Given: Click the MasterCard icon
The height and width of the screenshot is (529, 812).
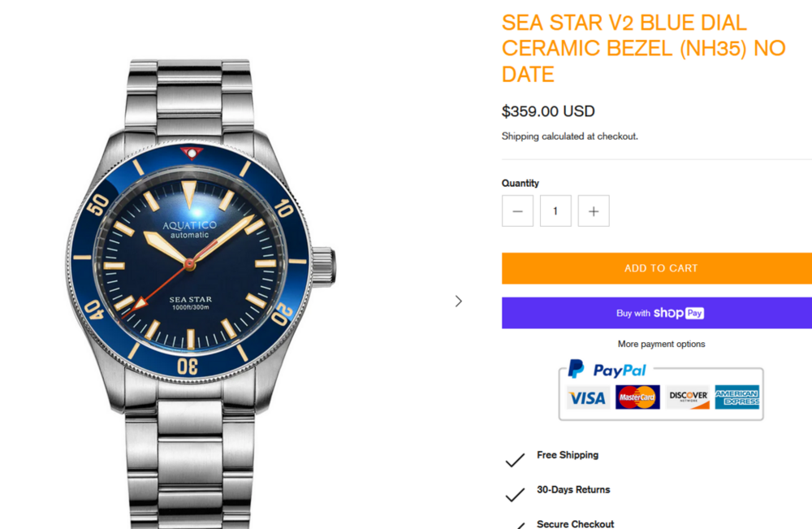Looking at the screenshot, I should (x=637, y=397).
